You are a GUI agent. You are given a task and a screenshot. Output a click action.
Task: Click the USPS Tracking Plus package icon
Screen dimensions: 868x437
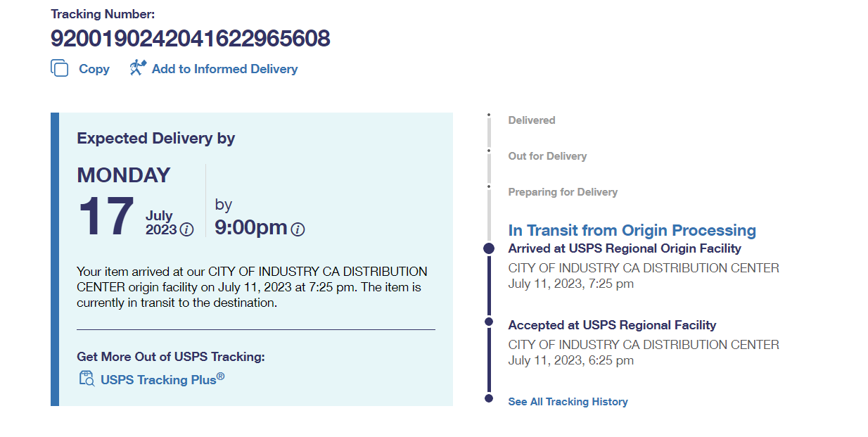(87, 379)
